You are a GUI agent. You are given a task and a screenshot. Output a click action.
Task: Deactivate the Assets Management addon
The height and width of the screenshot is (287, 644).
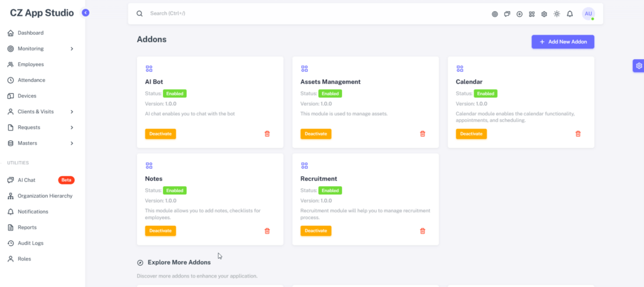click(x=316, y=134)
